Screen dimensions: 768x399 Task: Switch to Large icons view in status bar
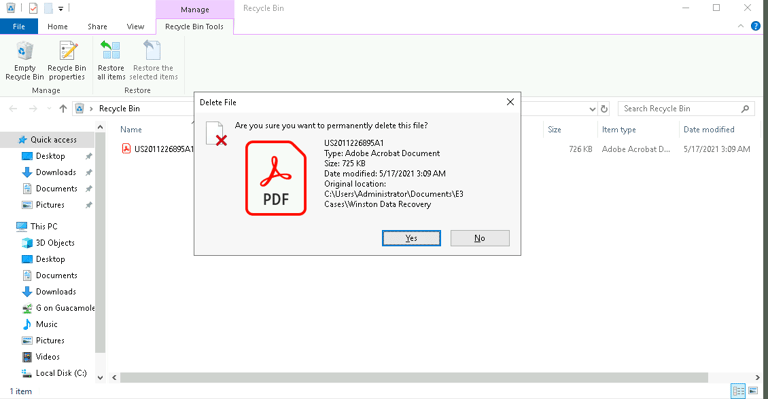753,391
